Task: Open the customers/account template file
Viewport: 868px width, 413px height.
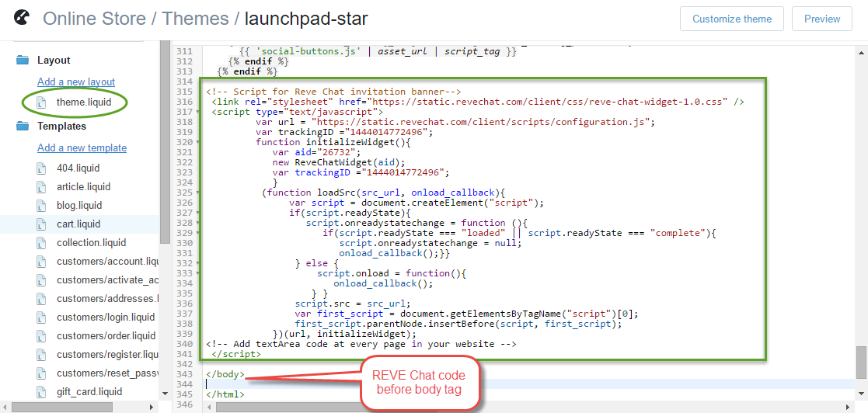Action: coord(107,261)
